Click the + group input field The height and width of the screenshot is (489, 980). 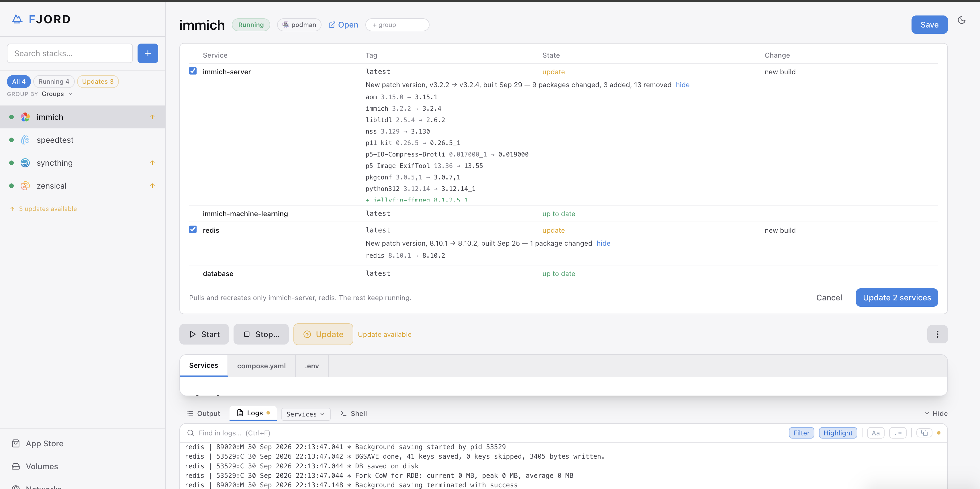pyautogui.click(x=397, y=25)
